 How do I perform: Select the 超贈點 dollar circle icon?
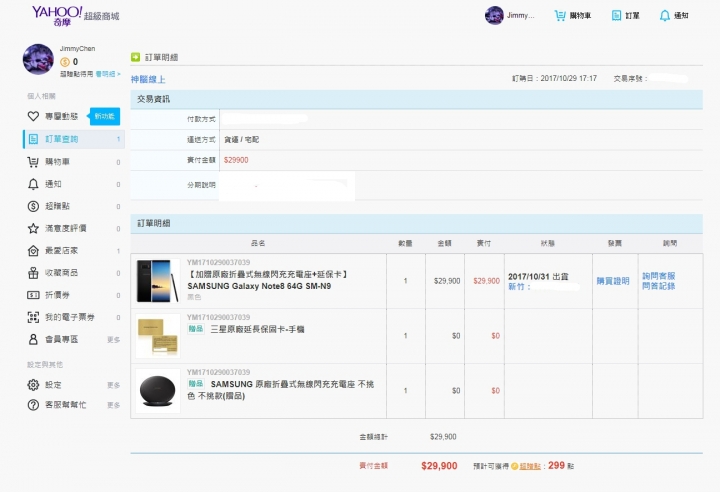coord(33,206)
